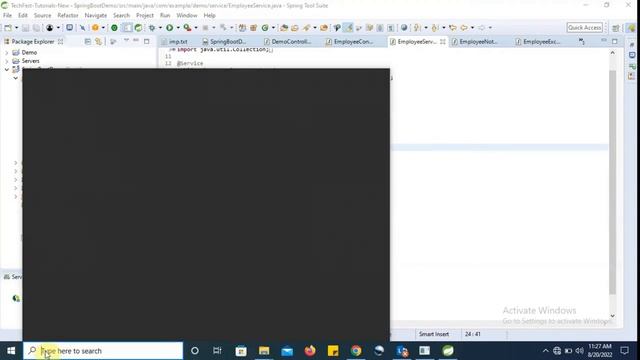This screenshot has width=640, height=360.
Task: Select the Demo project in tree
Action: pyautogui.click(x=29, y=53)
